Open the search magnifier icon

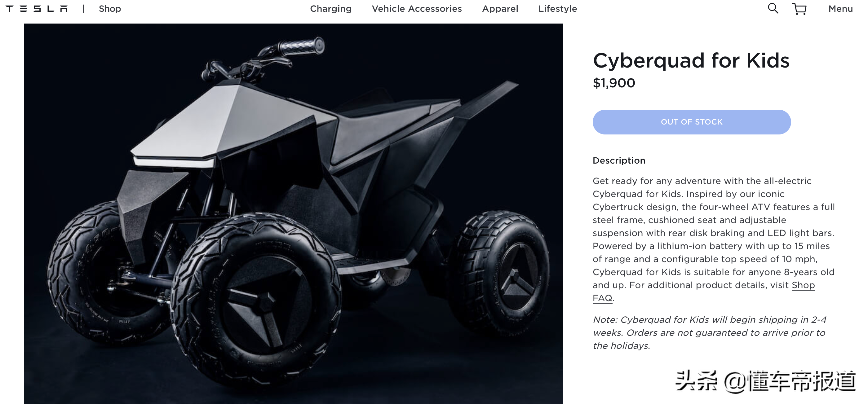(773, 8)
